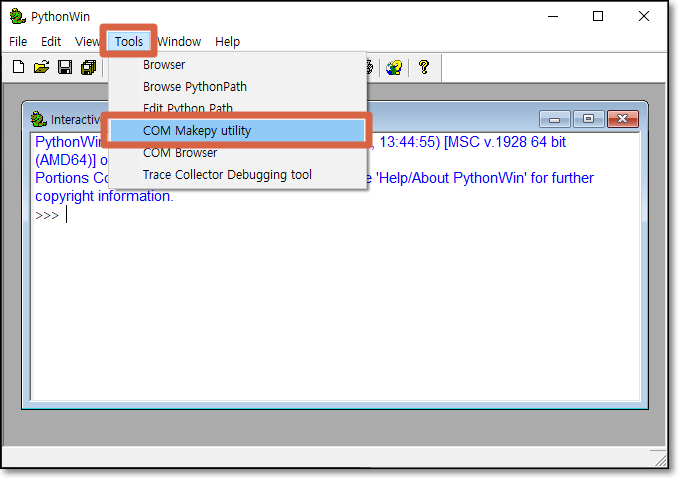Click the globe help icon in toolbar
Viewport: 678px width, 478px height.
tap(394, 67)
